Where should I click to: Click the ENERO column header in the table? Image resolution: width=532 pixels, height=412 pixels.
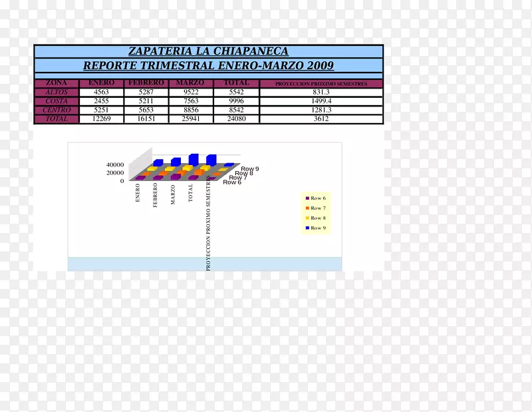tap(101, 83)
